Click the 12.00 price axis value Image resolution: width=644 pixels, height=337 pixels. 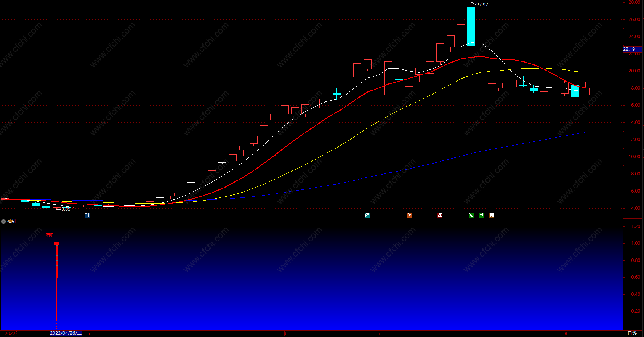click(x=634, y=140)
